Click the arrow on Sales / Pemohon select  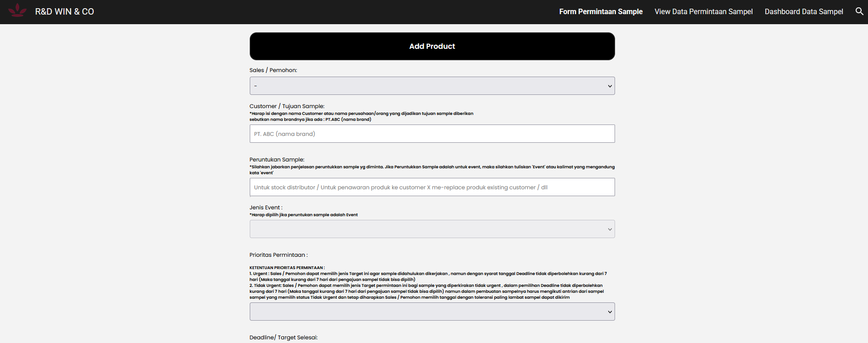coord(610,86)
